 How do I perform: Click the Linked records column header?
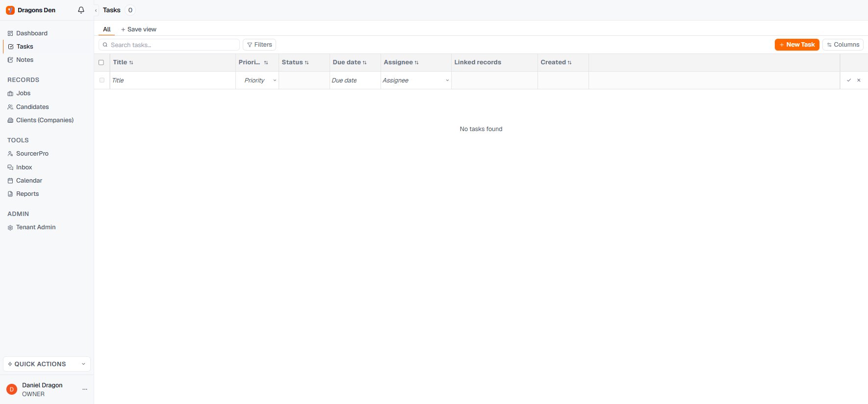tap(478, 62)
